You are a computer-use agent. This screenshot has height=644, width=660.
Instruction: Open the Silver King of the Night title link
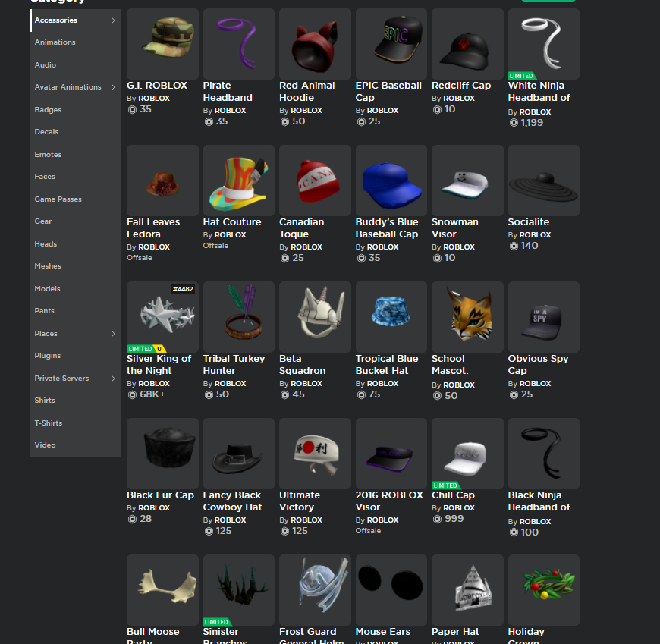[159, 365]
